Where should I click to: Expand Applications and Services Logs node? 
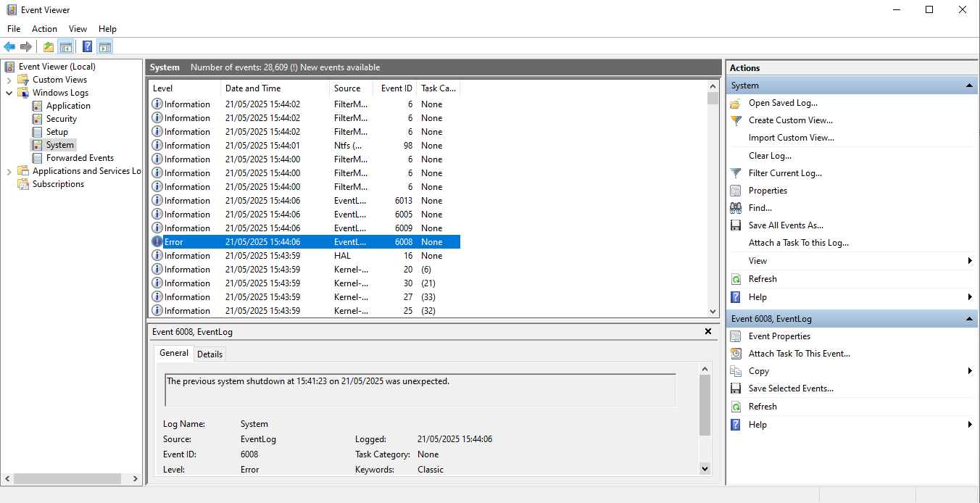point(9,171)
